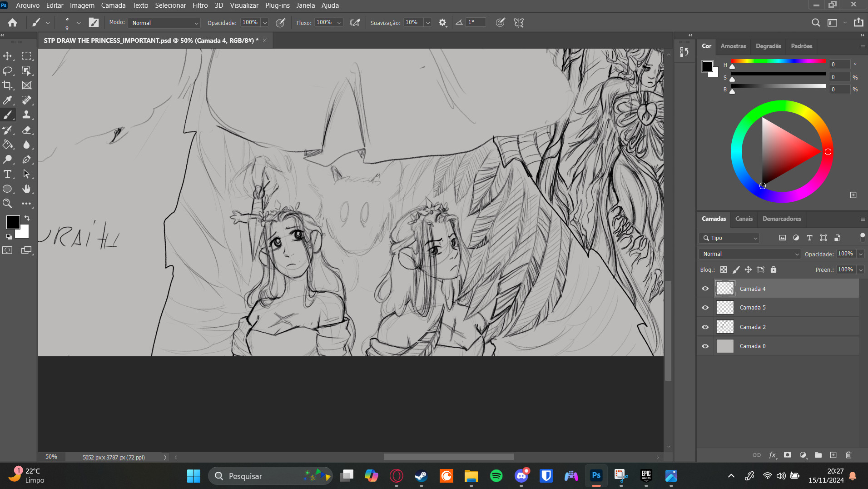Select the Lasso tool

(8, 70)
